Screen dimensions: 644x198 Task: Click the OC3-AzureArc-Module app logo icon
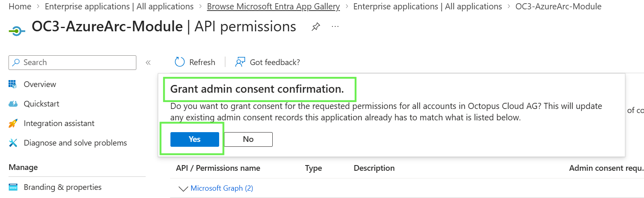17,30
